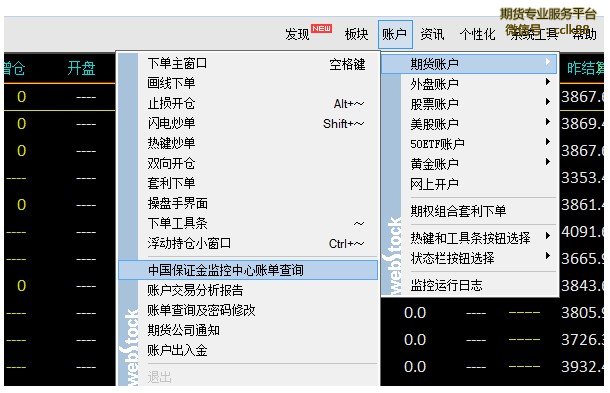
Task: Open the 个性化 menu
Action: point(477,34)
